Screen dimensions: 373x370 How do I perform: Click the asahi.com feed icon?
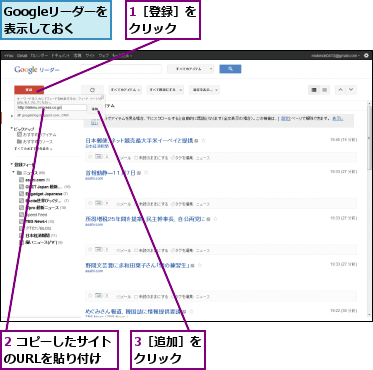[x=22, y=180]
